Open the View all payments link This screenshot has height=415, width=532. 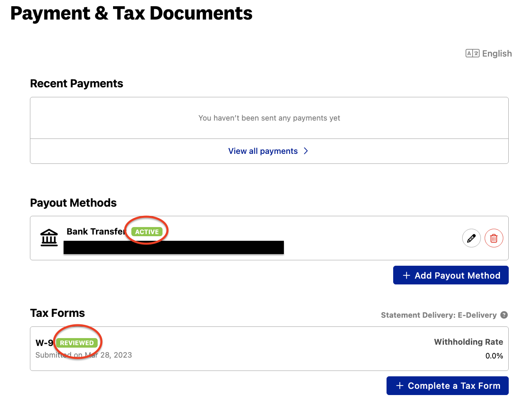(263, 151)
